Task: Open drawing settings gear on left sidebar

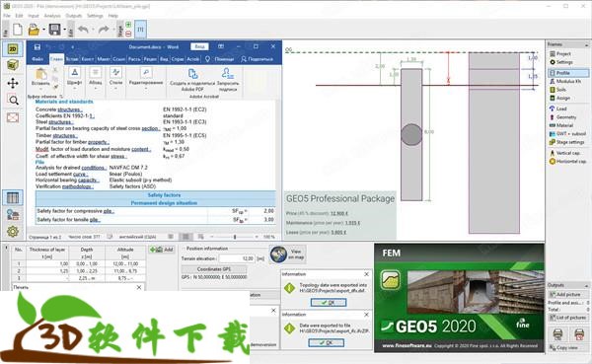Action: (13, 231)
